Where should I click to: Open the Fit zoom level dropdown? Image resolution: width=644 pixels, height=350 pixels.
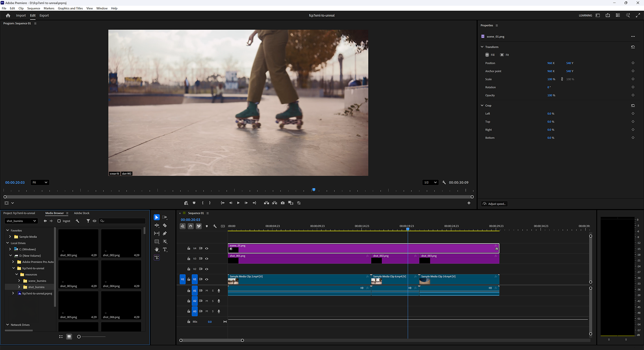(40, 183)
